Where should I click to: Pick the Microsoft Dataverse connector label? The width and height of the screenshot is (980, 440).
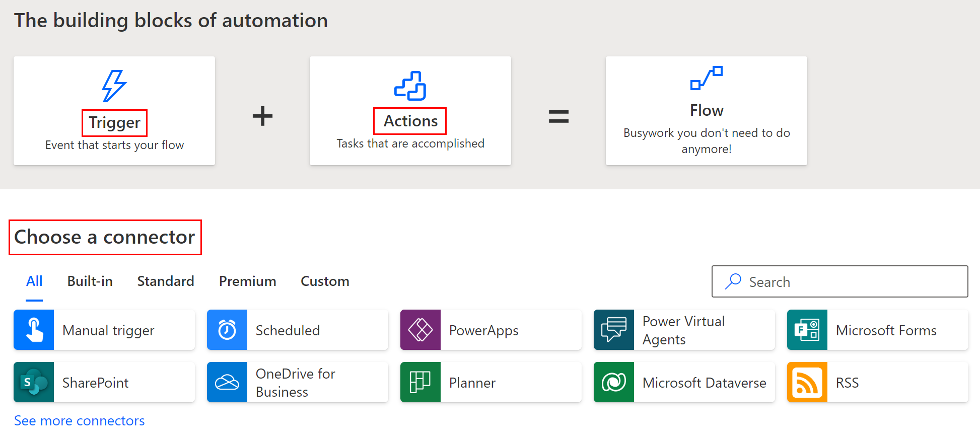pos(704,383)
